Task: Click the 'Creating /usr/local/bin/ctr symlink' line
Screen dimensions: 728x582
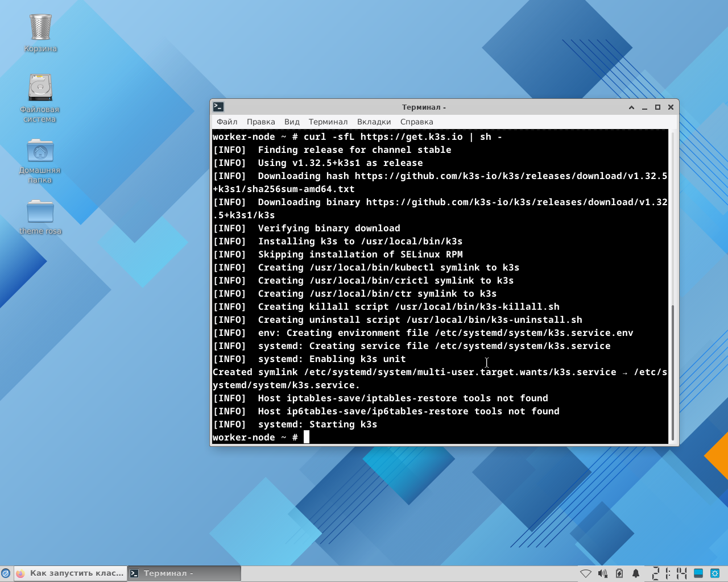Action: point(377,293)
